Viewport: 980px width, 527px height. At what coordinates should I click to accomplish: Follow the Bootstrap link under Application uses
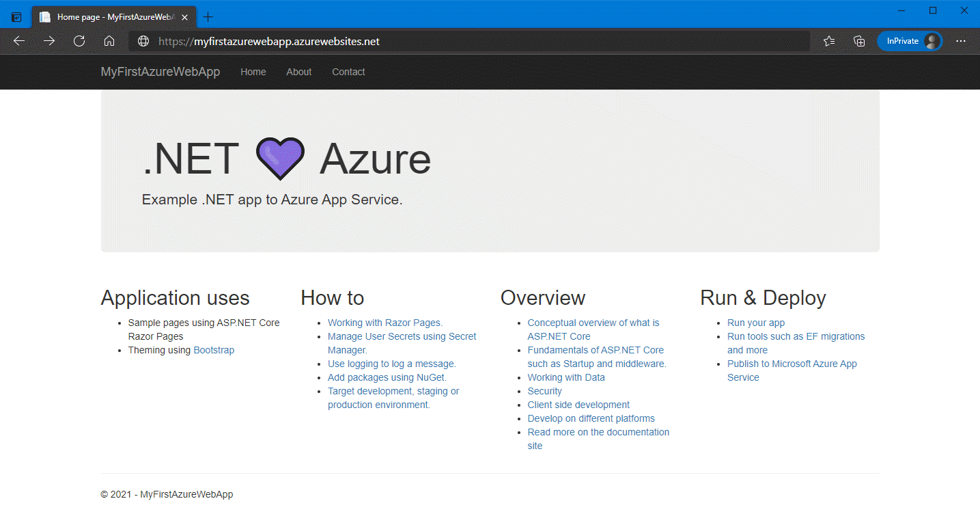(x=214, y=349)
